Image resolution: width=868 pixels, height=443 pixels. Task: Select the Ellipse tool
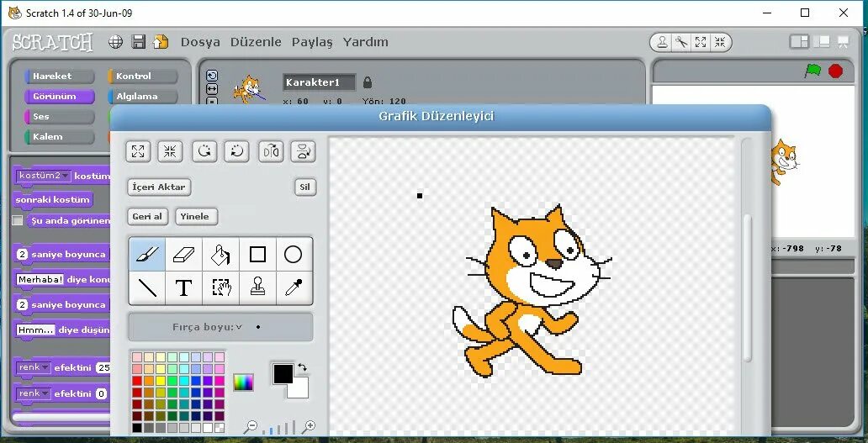click(294, 255)
